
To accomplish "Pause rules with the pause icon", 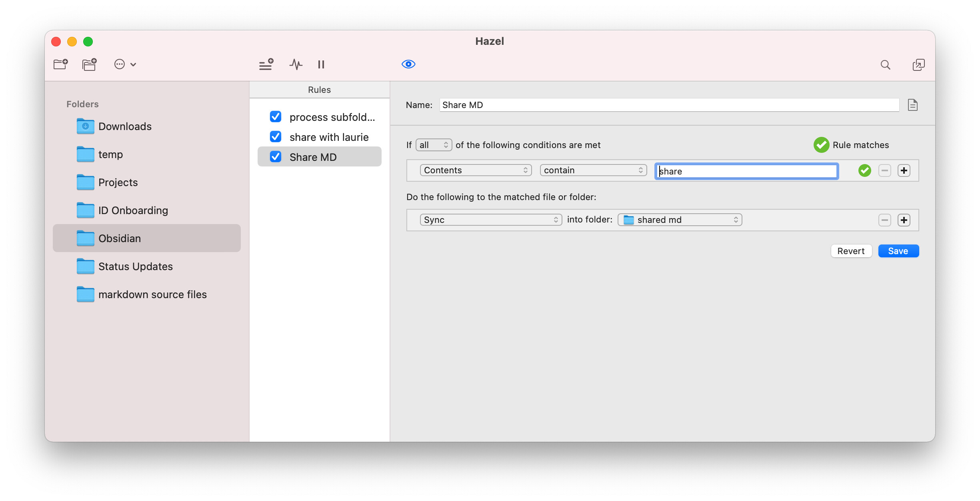I will pos(321,64).
